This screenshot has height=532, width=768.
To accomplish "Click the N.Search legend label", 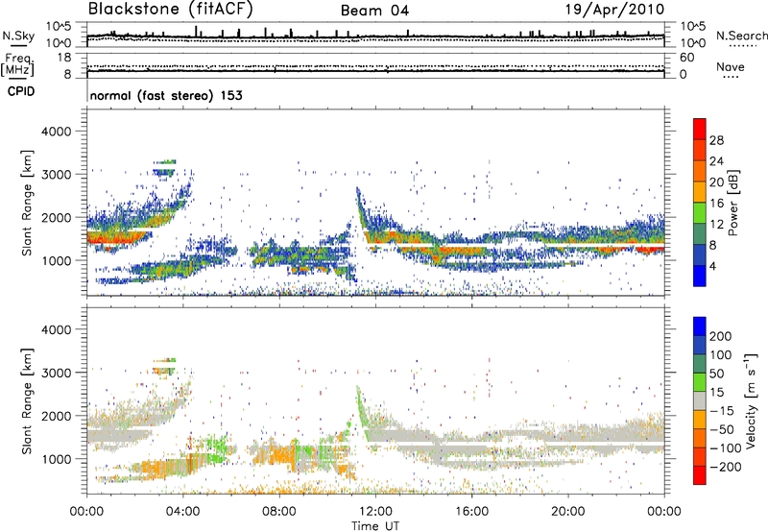I will click(x=741, y=36).
